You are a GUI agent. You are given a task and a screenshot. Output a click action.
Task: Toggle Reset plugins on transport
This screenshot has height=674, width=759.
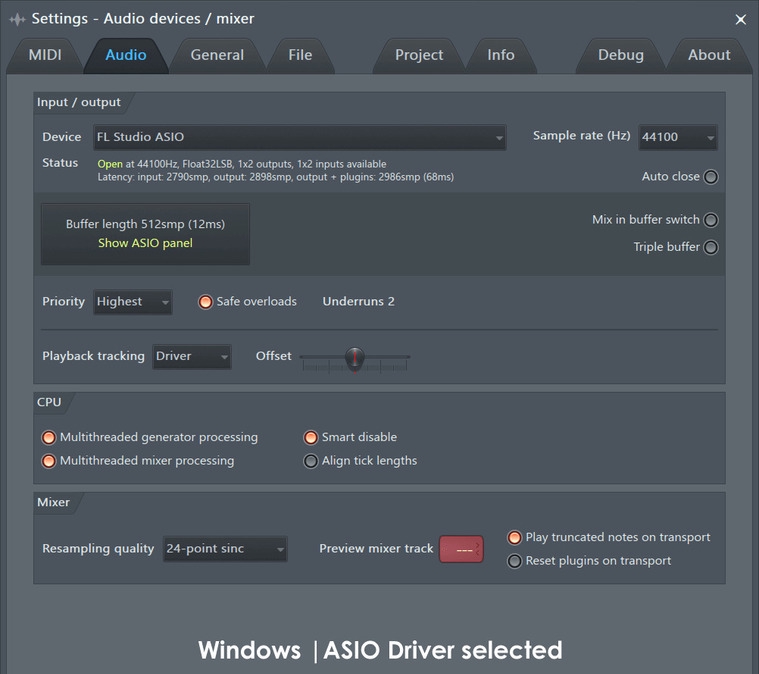coord(514,561)
